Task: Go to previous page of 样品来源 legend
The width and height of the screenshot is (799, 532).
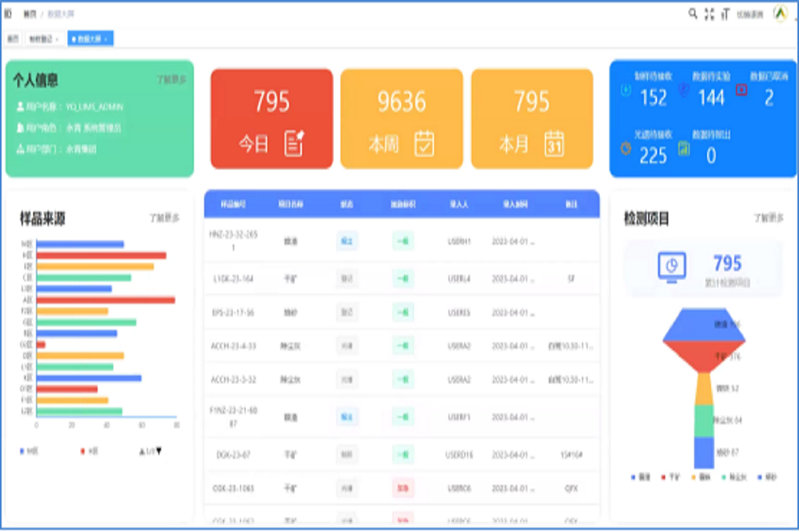Action: 142,451
